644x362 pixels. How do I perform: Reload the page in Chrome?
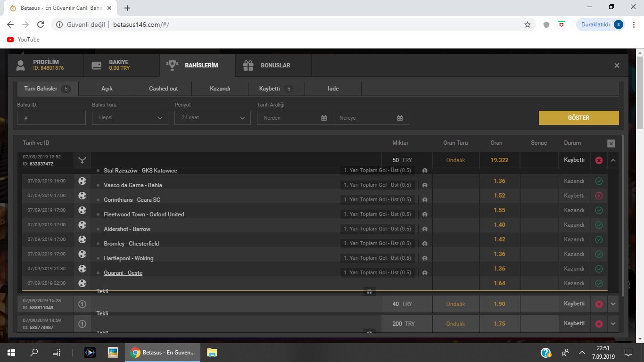pos(41,25)
